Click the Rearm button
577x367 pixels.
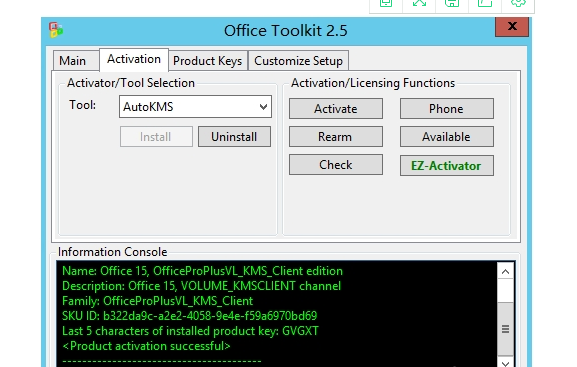coord(336,137)
